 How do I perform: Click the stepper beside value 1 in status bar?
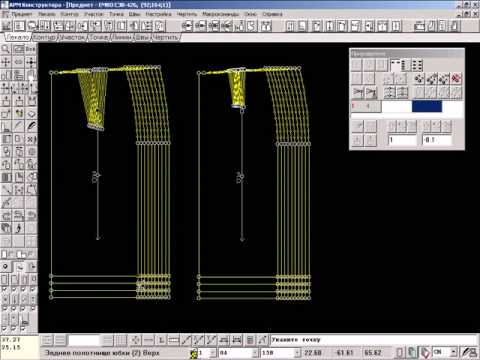tap(213, 353)
